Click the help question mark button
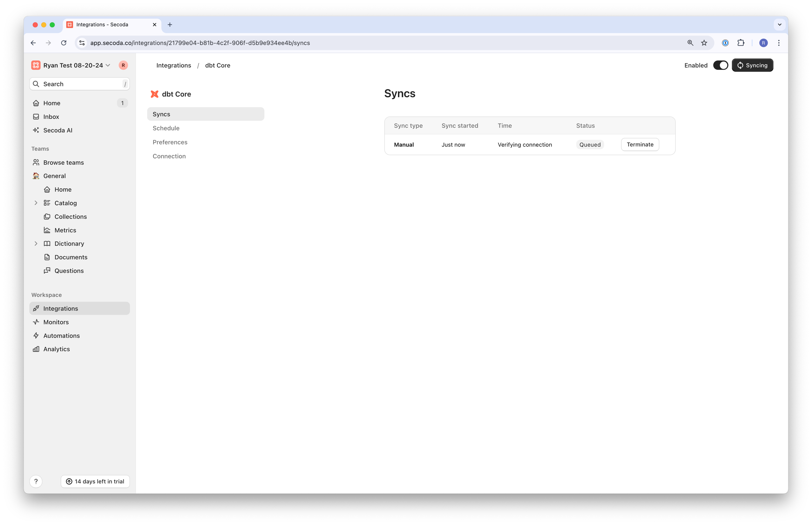Image resolution: width=812 pixels, height=525 pixels. pos(36,481)
